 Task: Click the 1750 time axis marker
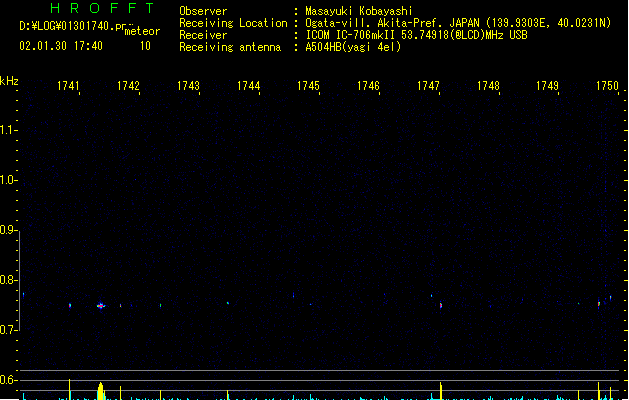pyautogui.click(x=607, y=86)
